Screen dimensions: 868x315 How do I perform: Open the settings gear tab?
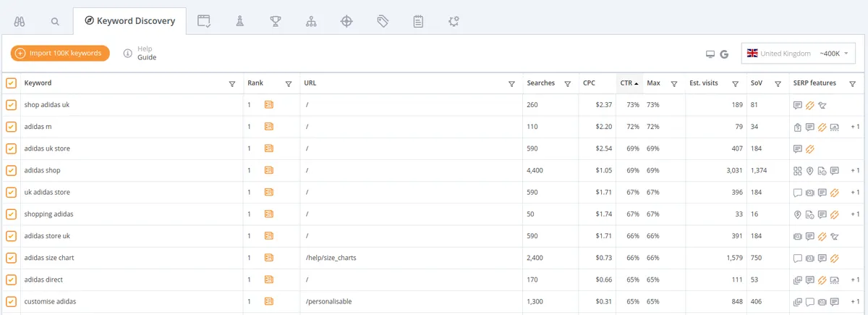(454, 21)
